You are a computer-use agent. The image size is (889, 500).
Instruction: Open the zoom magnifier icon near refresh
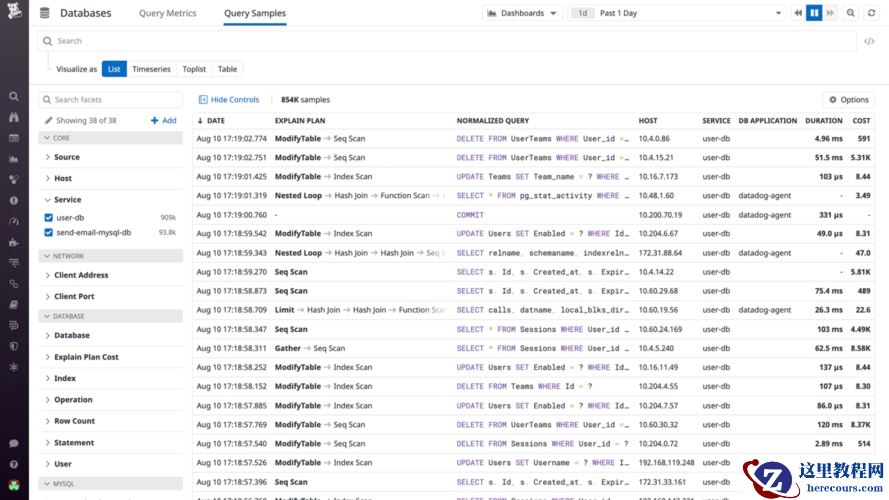point(850,13)
